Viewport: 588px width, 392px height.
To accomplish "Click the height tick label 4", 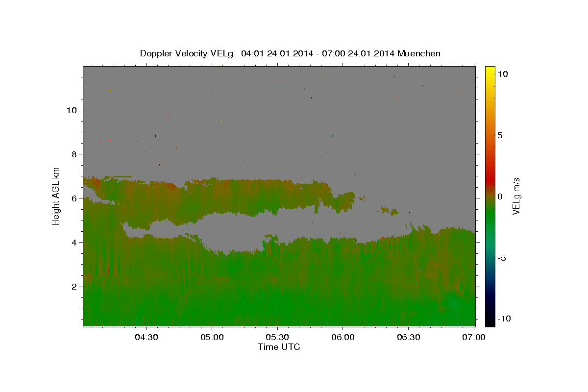I will pos(74,242).
